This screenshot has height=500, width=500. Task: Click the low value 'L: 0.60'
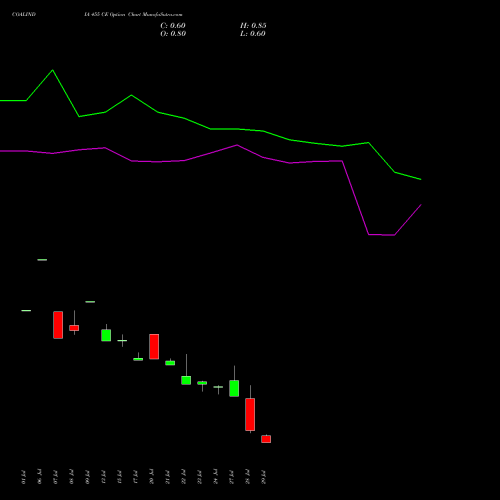[x=253, y=34]
